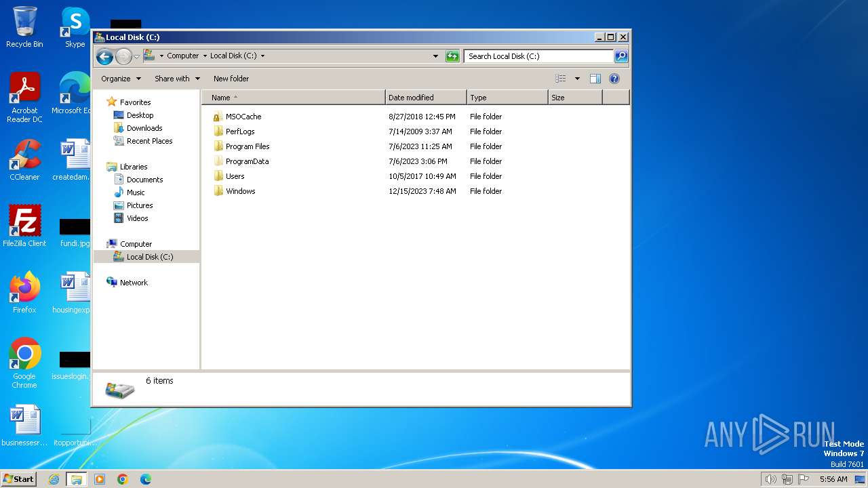The height and width of the screenshot is (488, 868).
Task: Open recent pages dropdown arrow
Action: tap(136, 56)
